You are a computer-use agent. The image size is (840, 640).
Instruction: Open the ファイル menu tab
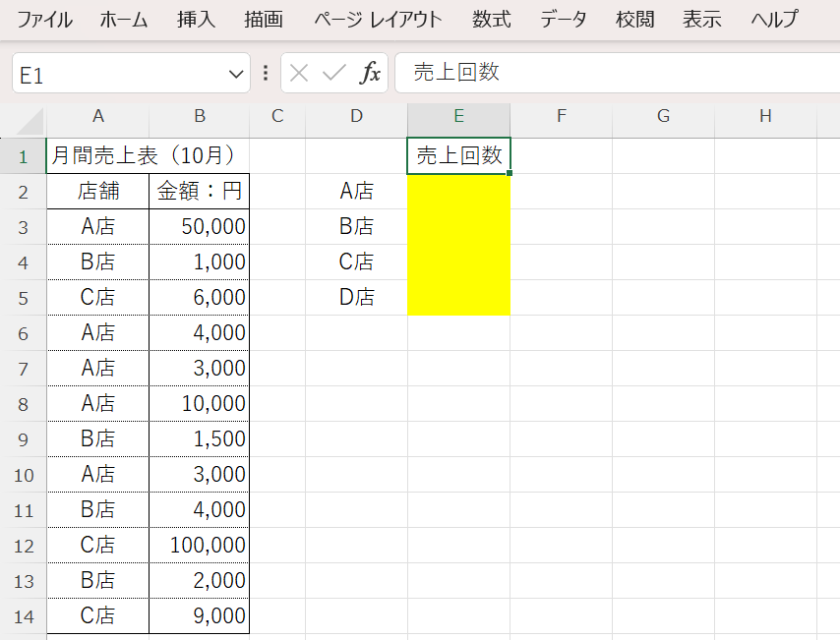tap(44, 20)
